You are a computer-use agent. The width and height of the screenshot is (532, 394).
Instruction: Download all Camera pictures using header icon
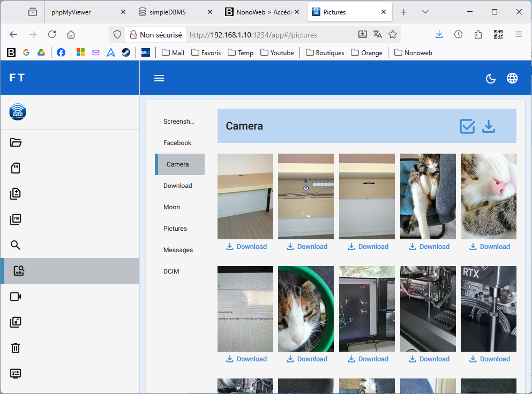pos(489,126)
